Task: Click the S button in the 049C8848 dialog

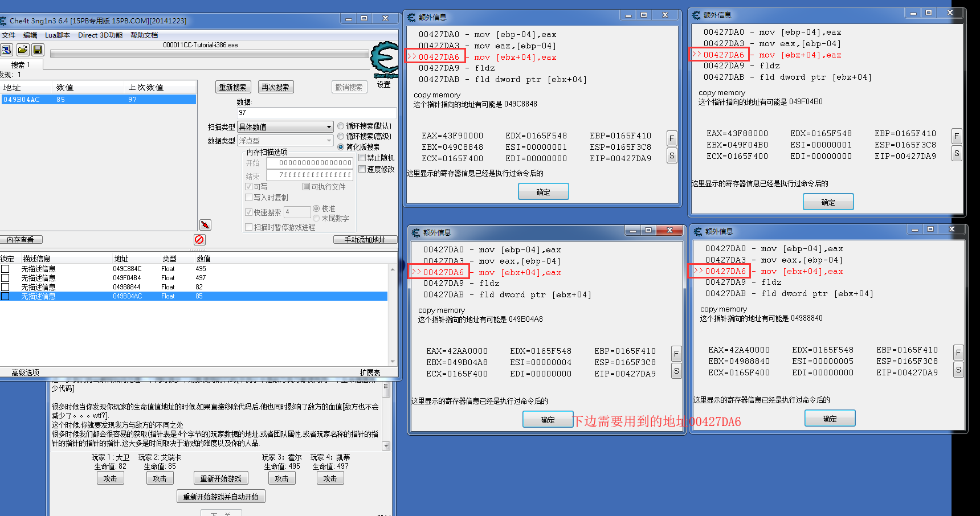Action: (x=672, y=155)
